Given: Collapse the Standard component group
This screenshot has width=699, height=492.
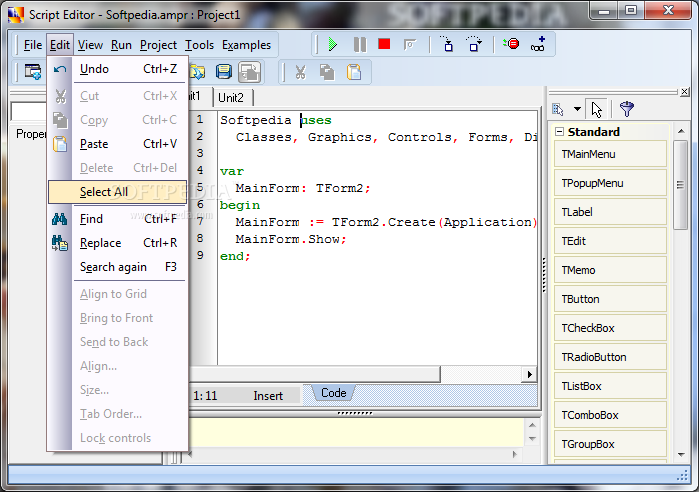Looking at the screenshot, I should [559, 132].
